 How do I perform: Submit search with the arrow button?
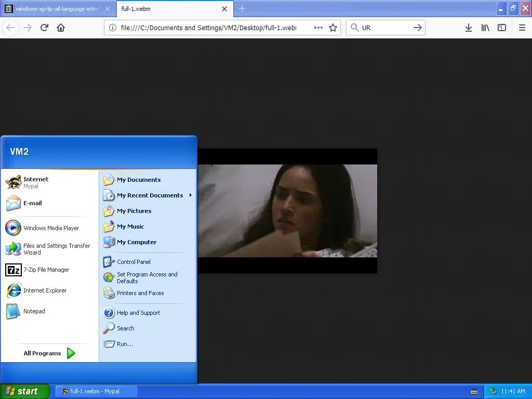(418, 28)
